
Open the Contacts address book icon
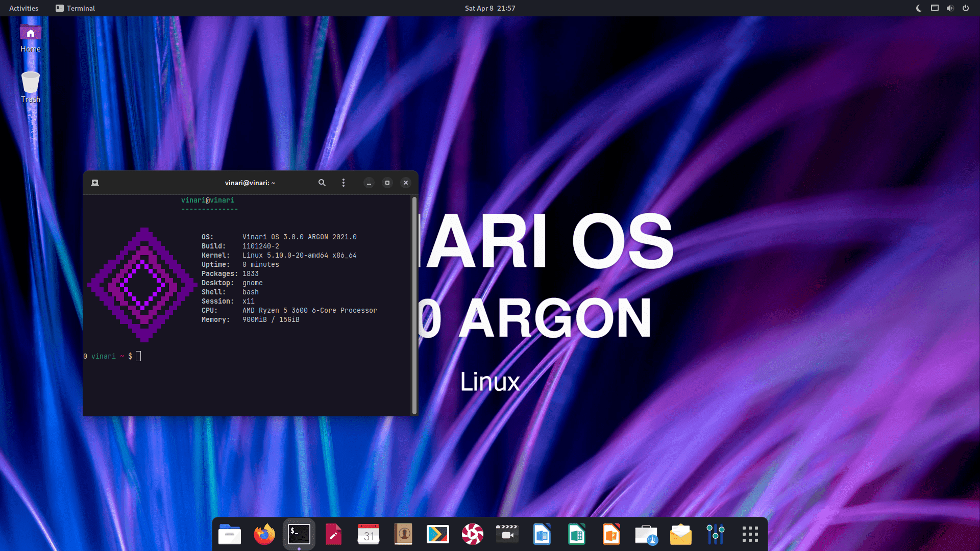click(403, 534)
